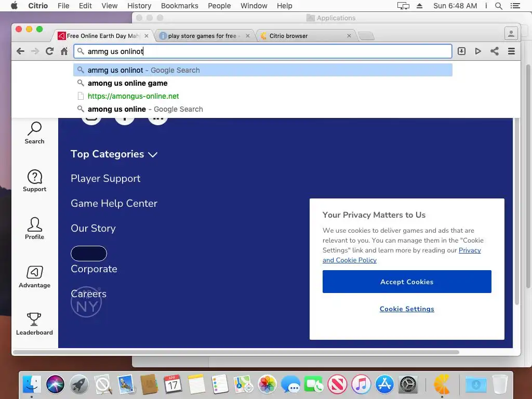Go to the home page

64,51
